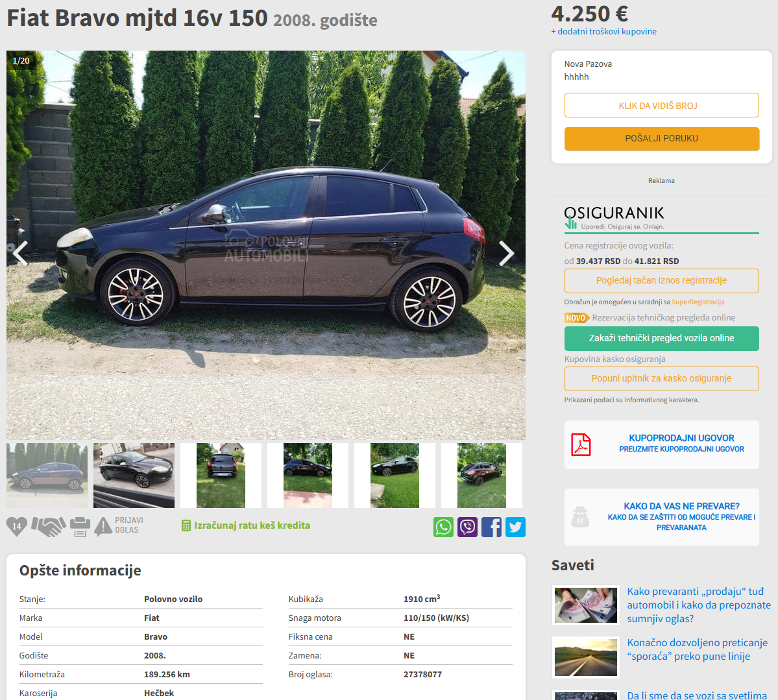Click KLIK DA VIDIŠ BROJ button
778x700 pixels.
(661, 105)
